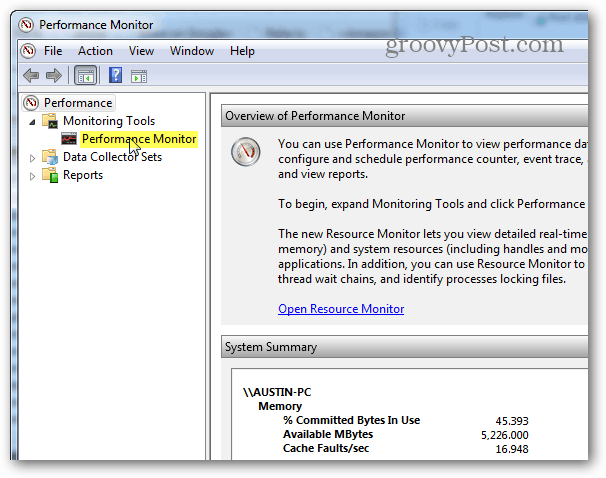Screen dimensions: 606x478
Task: Click the Open Resource Monitor link
Action: (341, 309)
